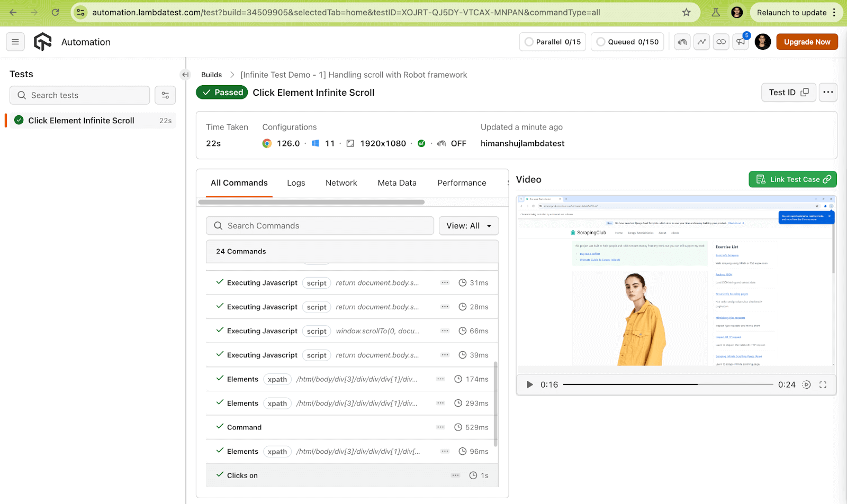Go back via the Builds breadcrumb link
The height and width of the screenshot is (504, 847).
coord(211,75)
